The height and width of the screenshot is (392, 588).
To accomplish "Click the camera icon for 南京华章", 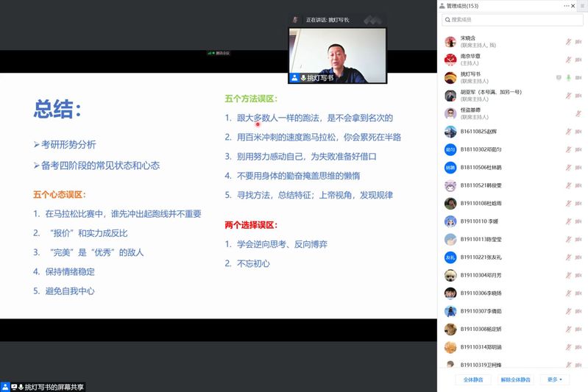I will [578, 60].
